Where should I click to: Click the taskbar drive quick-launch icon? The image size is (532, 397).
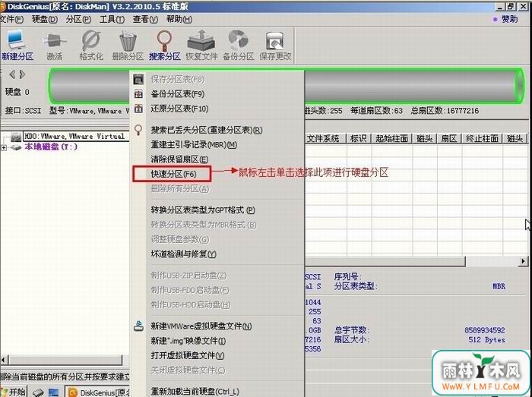38,392
